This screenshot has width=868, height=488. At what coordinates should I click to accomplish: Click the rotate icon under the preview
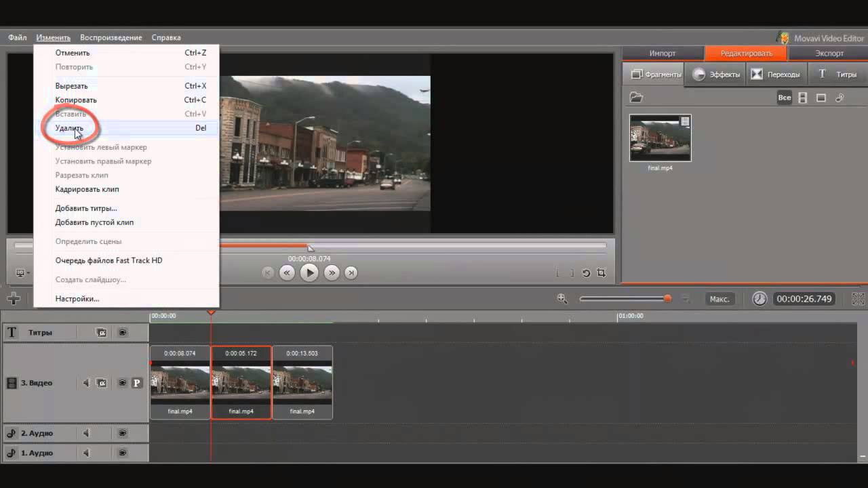click(x=586, y=273)
